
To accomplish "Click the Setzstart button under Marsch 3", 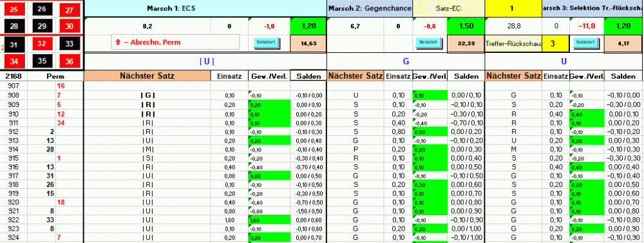I will [585, 43].
